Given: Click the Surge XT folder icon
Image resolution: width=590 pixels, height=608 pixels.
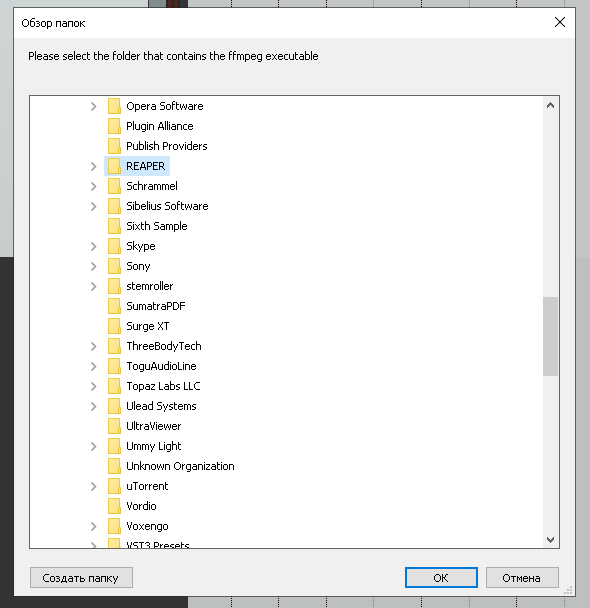Looking at the screenshot, I should pos(114,326).
